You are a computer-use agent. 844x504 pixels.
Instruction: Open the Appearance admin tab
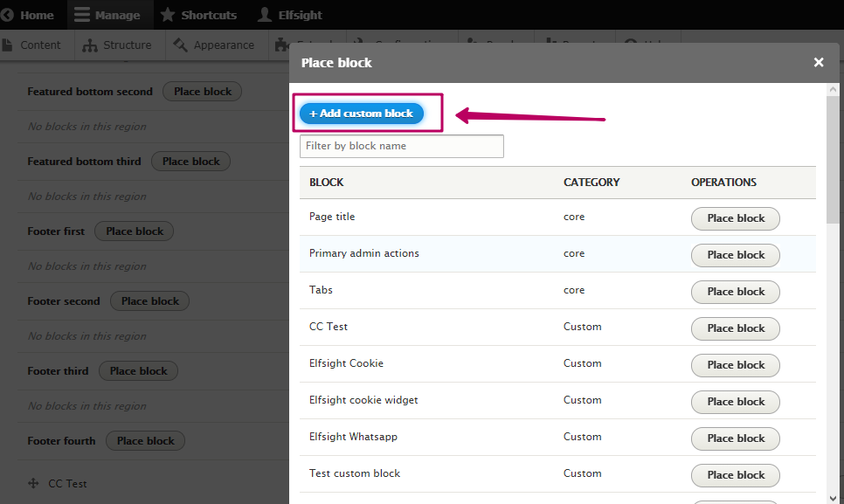(214, 45)
